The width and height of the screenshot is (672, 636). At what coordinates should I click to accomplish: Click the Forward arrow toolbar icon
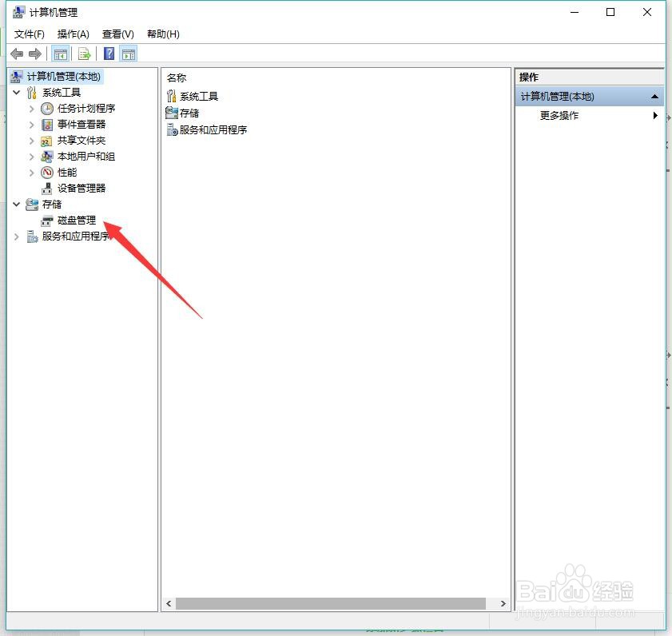(35, 54)
